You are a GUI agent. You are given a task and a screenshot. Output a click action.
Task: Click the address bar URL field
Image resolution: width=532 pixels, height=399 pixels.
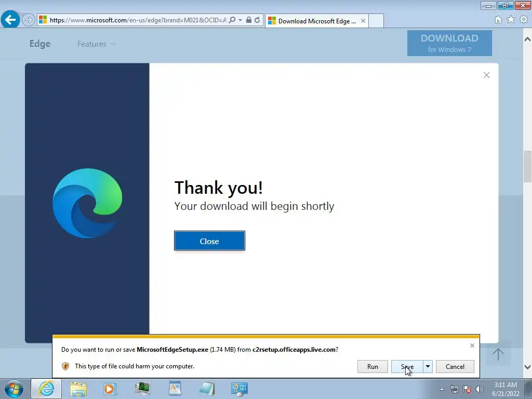pyautogui.click(x=137, y=20)
